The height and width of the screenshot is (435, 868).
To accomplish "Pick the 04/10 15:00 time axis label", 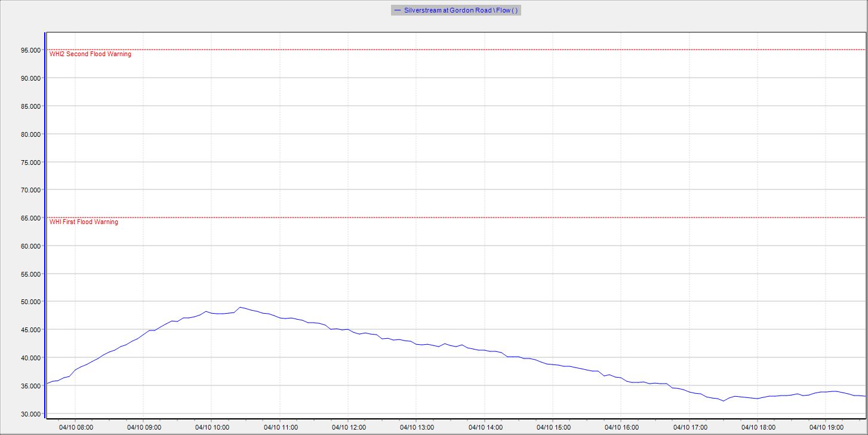I will click(x=553, y=428).
